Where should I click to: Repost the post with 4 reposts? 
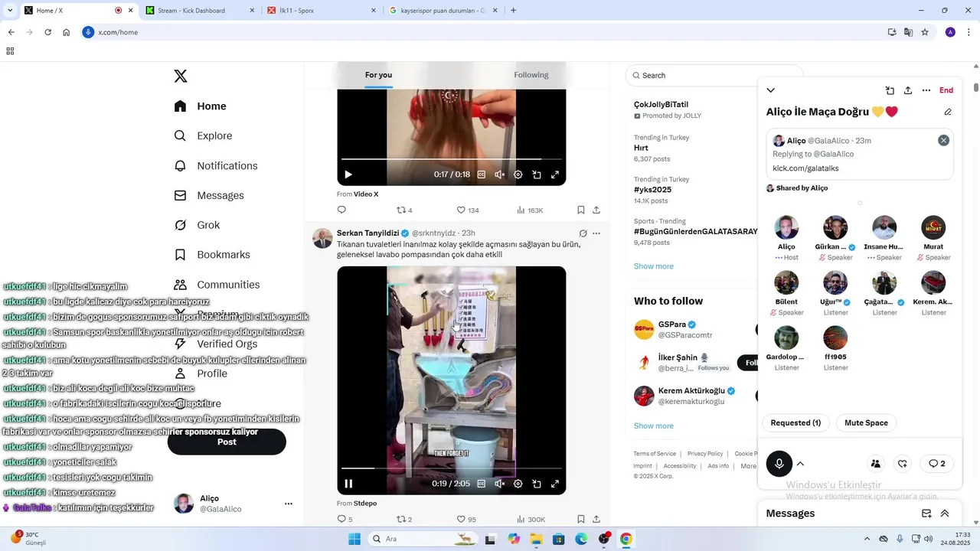click(404, 210)
